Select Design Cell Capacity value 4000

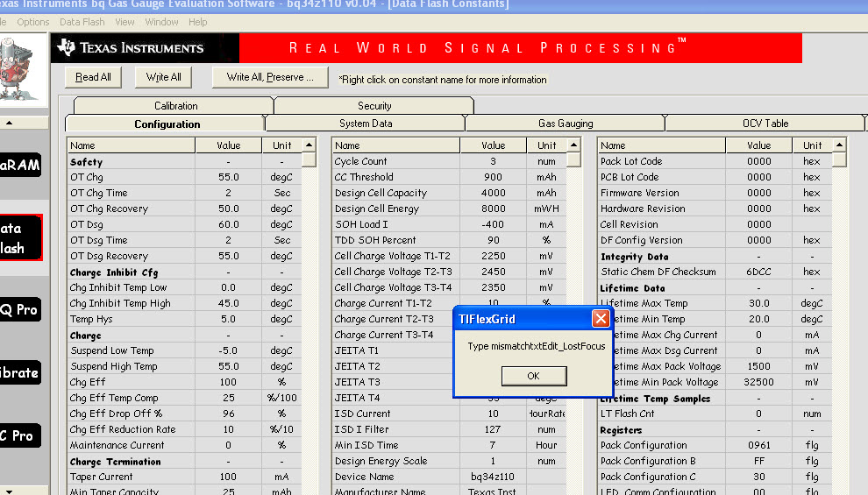pos(493,193)
